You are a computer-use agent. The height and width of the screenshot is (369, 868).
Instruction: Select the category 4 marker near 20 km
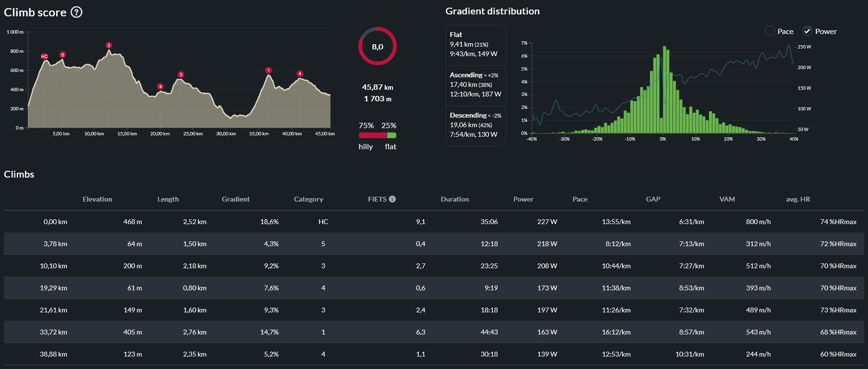[160, 87]
